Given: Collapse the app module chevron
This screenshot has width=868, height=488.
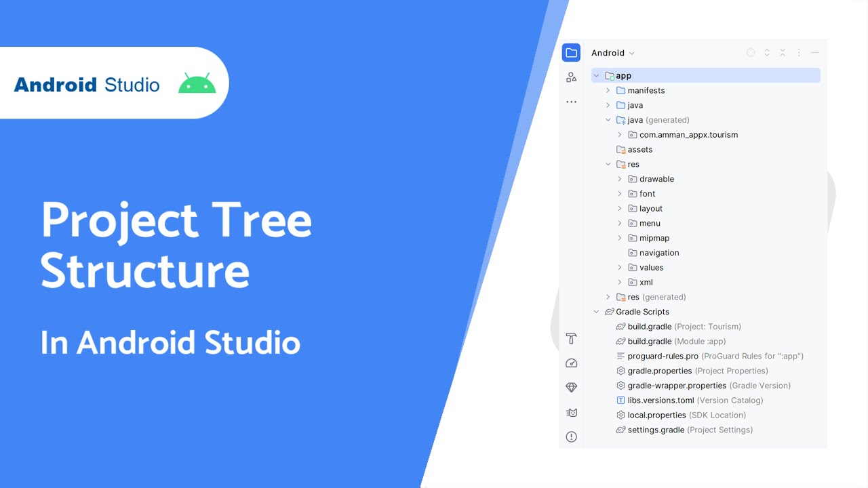Looking at the screenshot, I should pos(596,76).
